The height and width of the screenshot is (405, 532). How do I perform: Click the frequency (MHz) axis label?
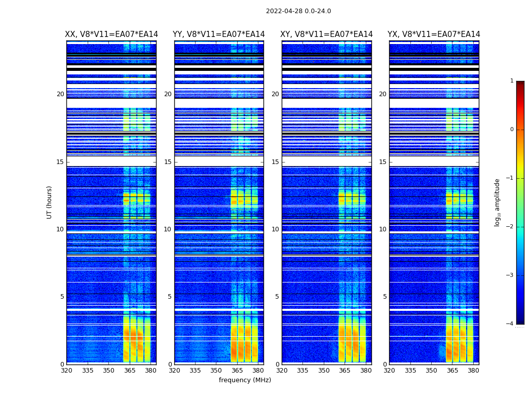click(245, 380)
